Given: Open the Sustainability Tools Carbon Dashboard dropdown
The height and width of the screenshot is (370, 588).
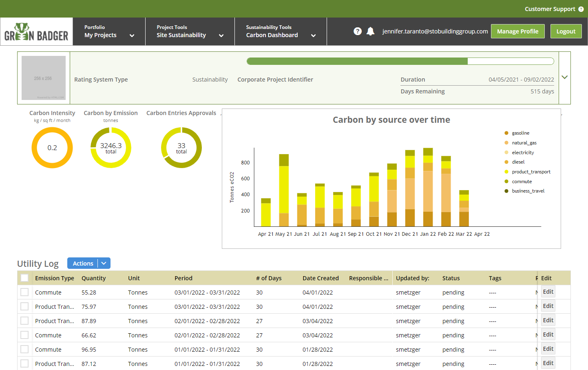Looking at the screenshot, I should click(x=281, y=31).
